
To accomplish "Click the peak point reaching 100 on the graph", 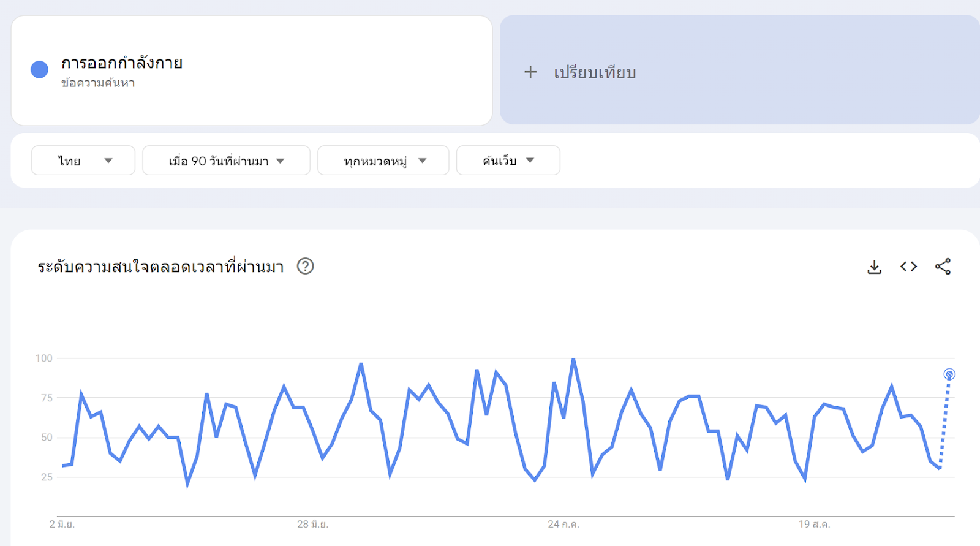I will (573, 358).
